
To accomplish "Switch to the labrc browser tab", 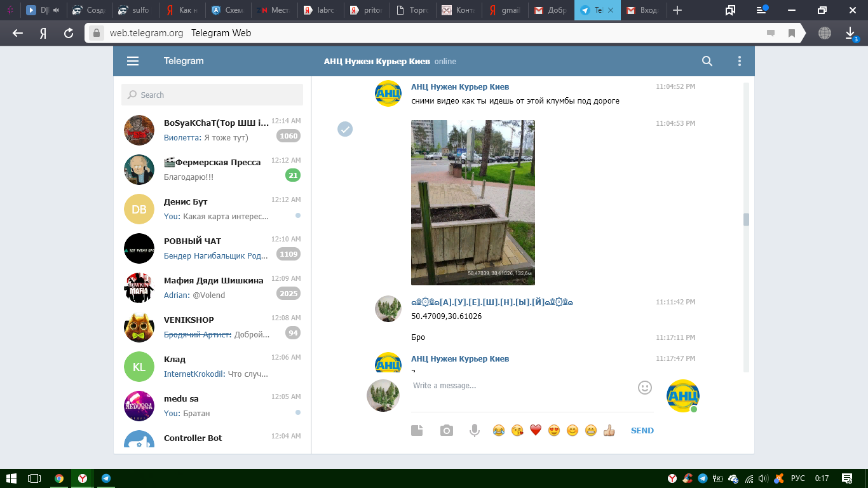I will tap(320, 10).
